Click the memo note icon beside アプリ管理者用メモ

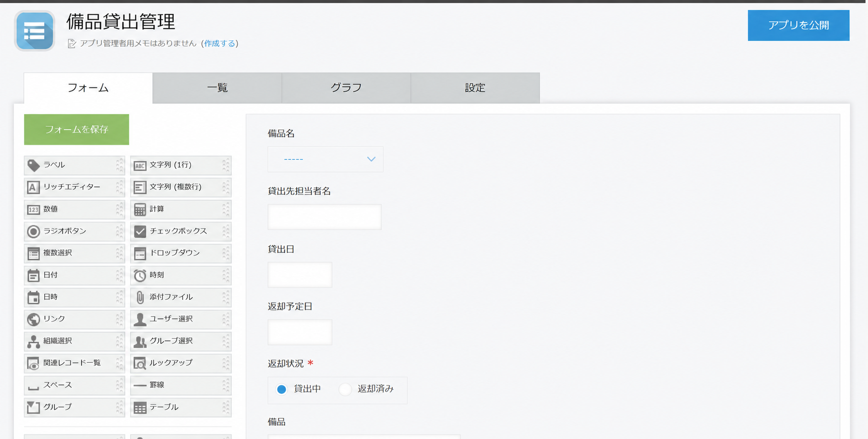tap(72, 44)
